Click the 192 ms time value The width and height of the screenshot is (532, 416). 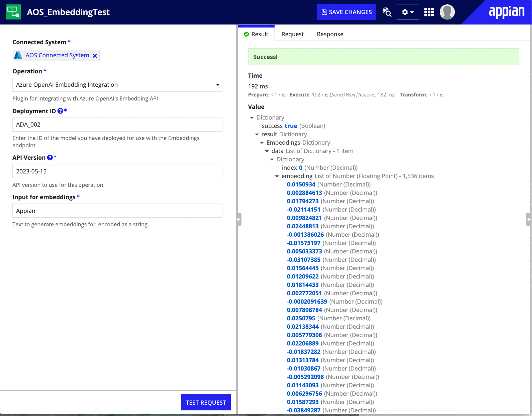pyautogui.click(x=258, y=86)
